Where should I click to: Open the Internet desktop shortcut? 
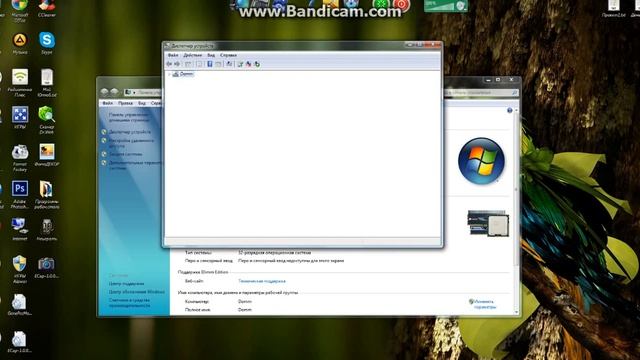pyautogui.click(x=20, y=229)
